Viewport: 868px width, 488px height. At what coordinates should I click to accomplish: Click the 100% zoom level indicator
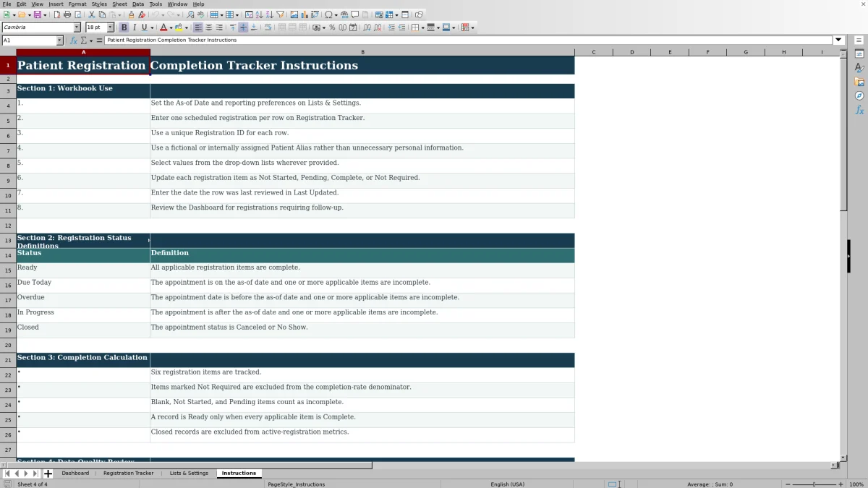(x=856, y=484)
